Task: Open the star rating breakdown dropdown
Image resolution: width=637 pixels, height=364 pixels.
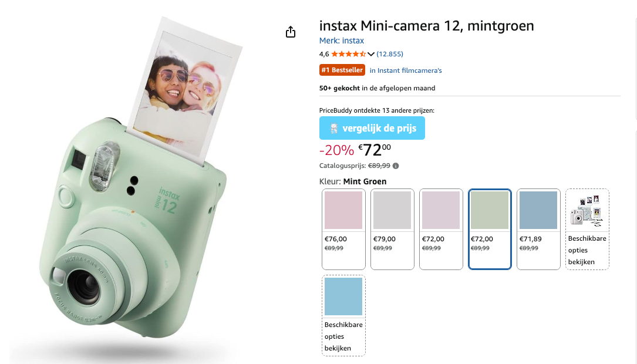Action: (372, 53)
